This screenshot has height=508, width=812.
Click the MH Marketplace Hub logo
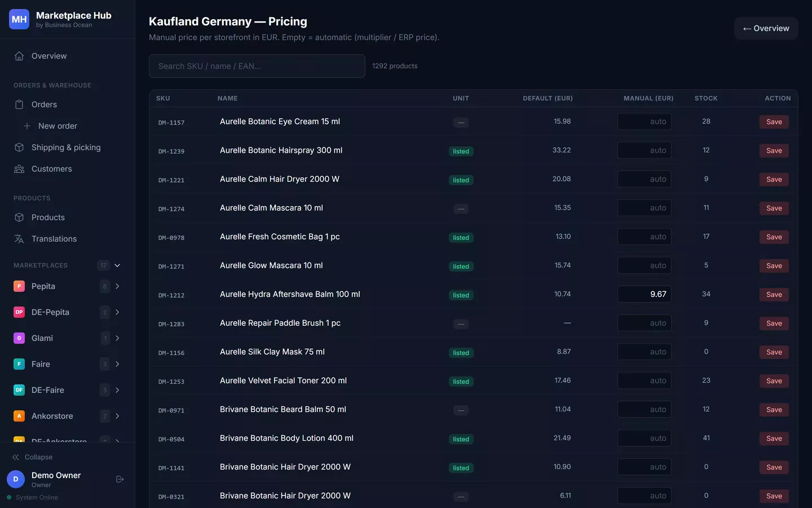tap(19, 19)
